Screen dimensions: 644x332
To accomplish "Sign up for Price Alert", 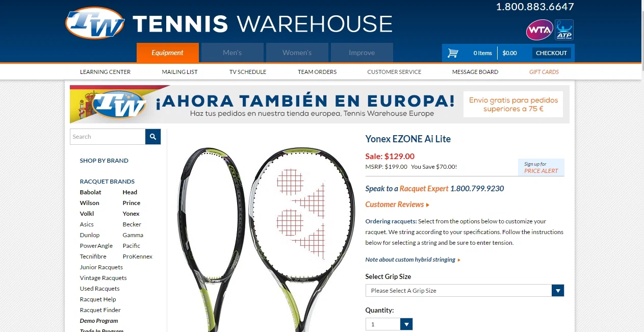I will (541, 167).
